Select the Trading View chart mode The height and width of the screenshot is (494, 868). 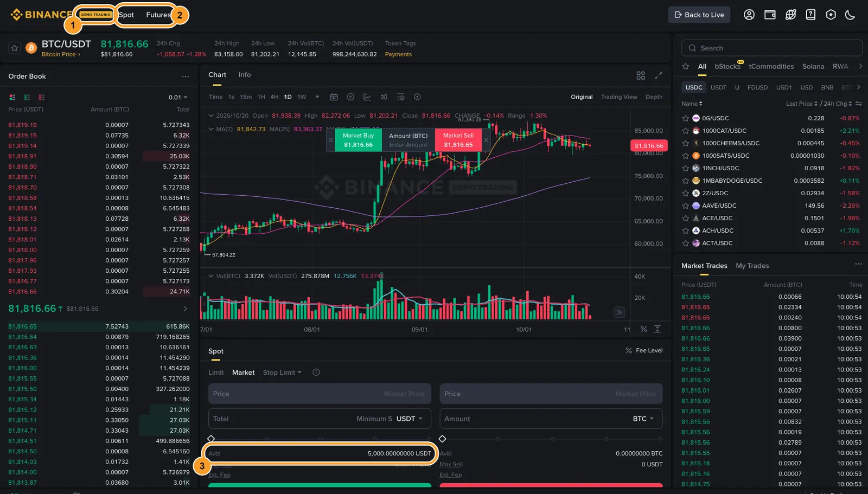tap(619, 97)
